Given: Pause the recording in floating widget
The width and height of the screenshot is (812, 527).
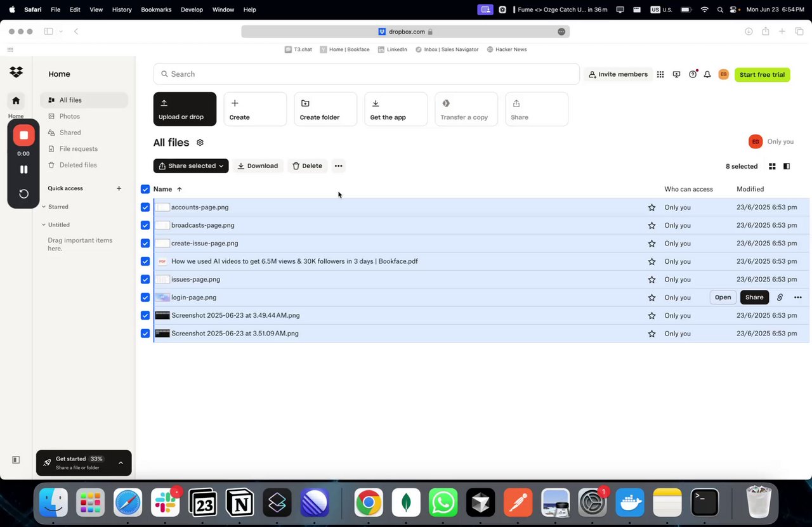Looking at the screenshot, I should 23,169.
